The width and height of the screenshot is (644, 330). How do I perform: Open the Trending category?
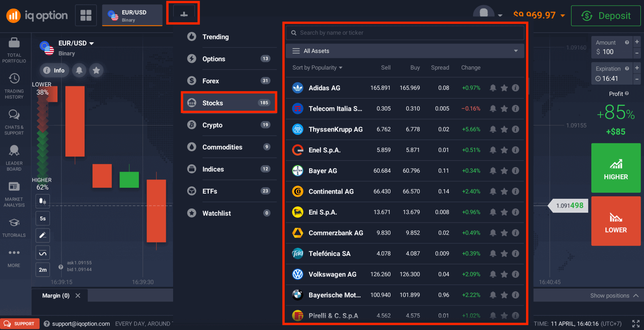[x=229, y=37]
